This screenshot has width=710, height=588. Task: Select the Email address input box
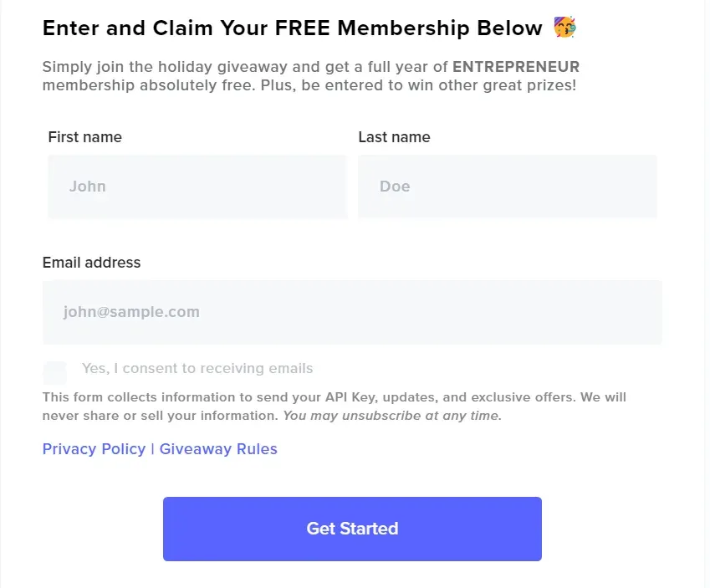352,312
